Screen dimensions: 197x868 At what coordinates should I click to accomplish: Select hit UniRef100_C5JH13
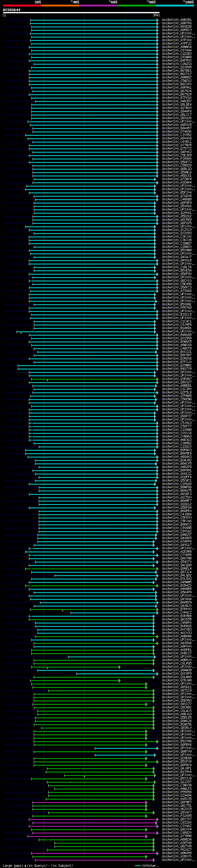tap(177, 423)
